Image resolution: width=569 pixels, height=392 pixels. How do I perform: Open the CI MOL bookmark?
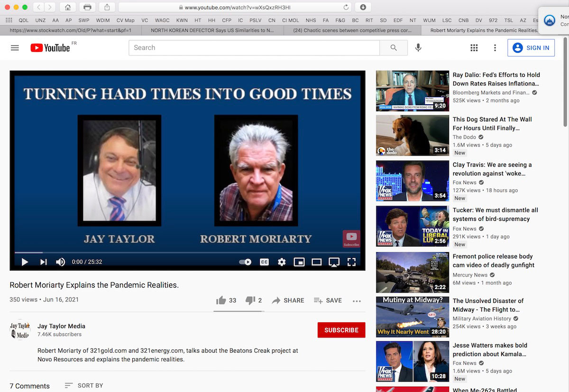[x=291, y=20]
